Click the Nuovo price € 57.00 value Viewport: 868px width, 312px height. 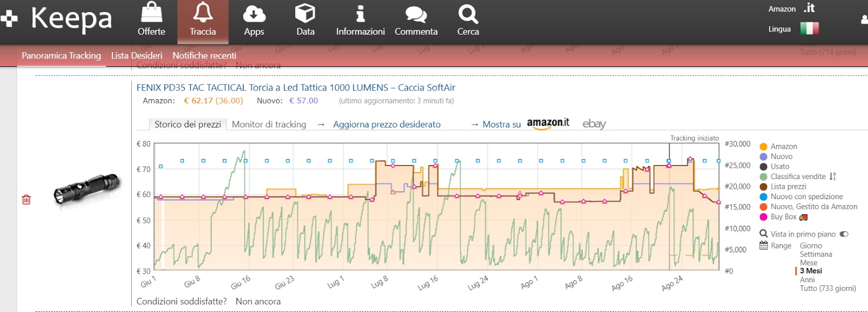pos(304,100)
